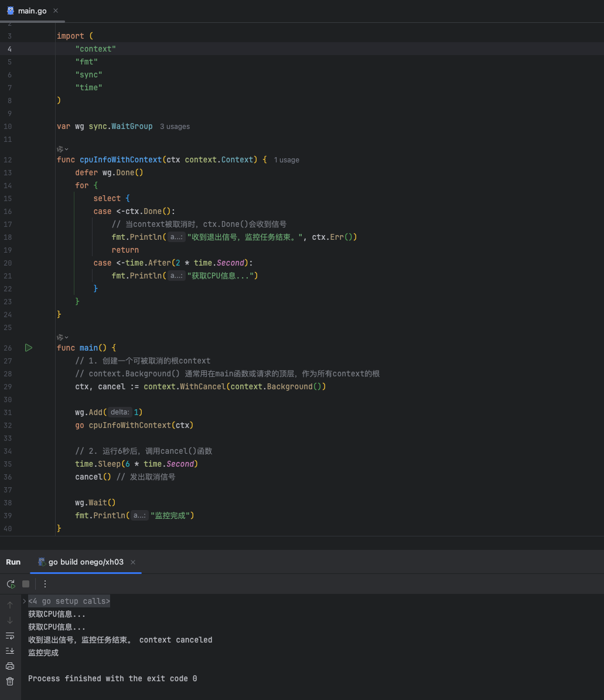Click the "fmt" import string
The image size is (604, 700).
tap(87, 62)
